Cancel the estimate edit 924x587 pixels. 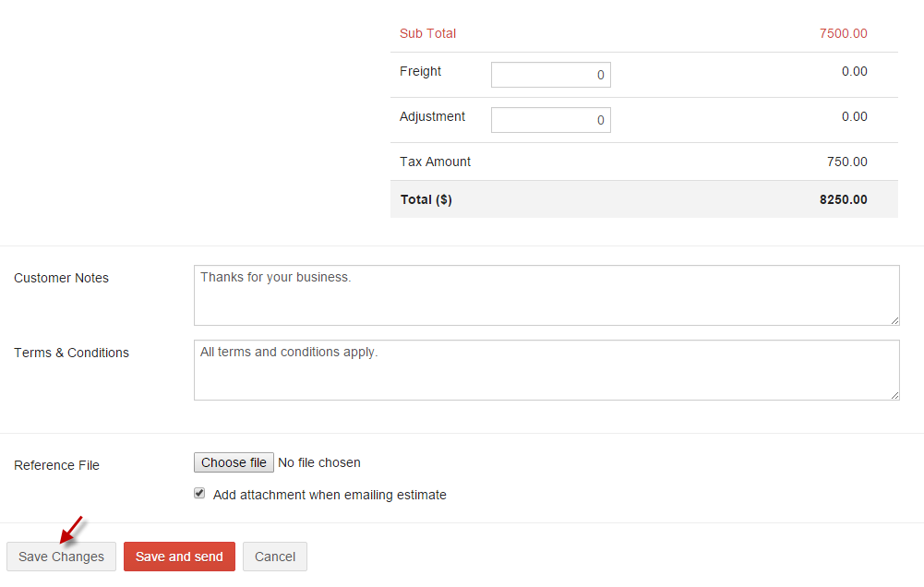coord(274,557)
